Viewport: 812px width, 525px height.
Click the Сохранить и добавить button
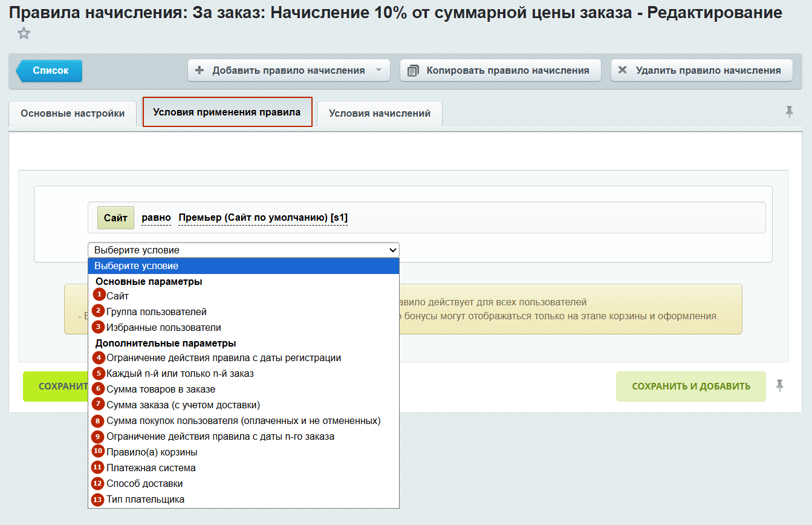690,386
